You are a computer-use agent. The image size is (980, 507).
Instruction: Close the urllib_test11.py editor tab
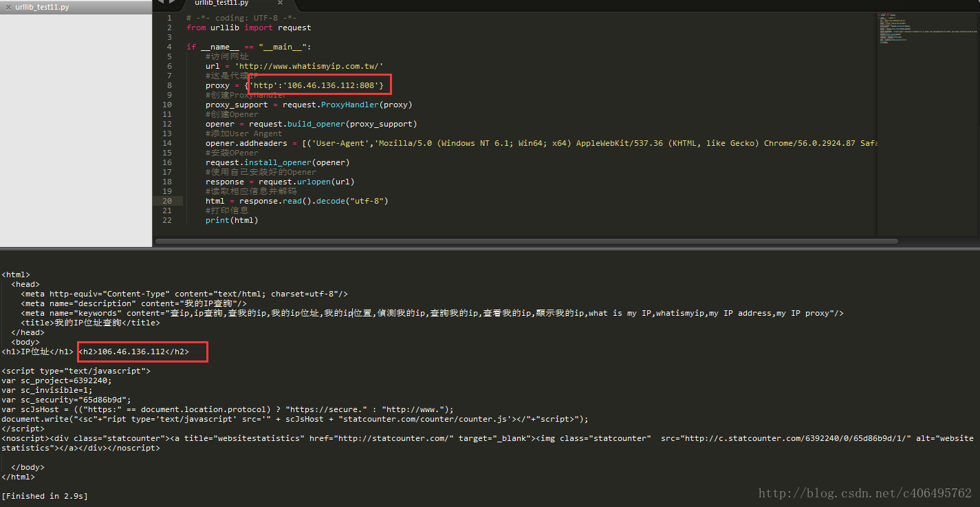280,3
